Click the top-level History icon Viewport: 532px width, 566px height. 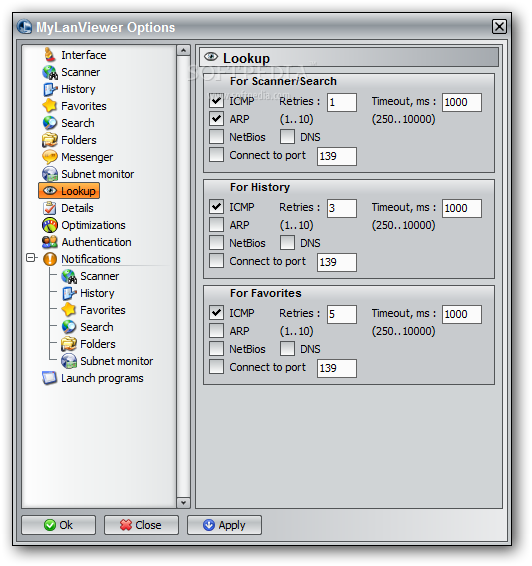pos(50,89)
